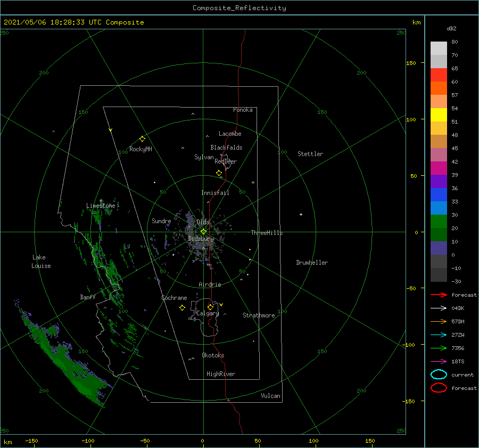
Task: Click the Blackfalds town label
Action: tap(226, 148)
